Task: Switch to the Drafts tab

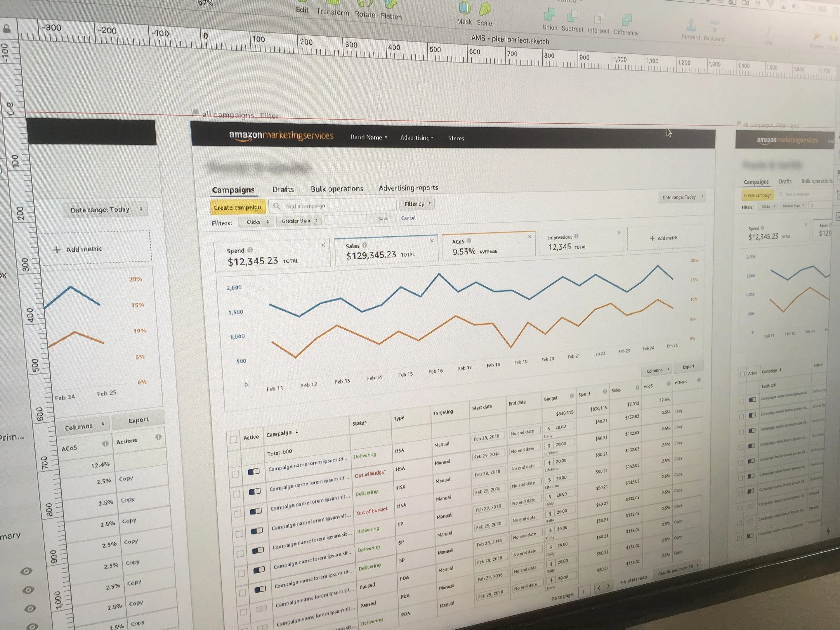Action: 283,189
